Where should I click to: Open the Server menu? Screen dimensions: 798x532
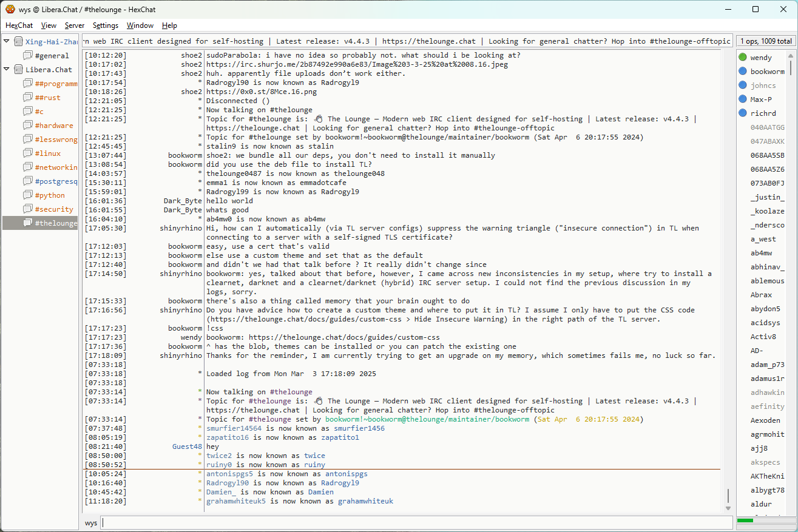75,25
